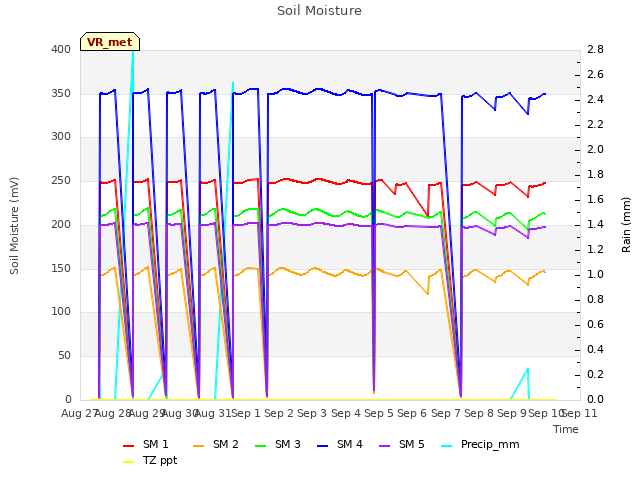
Task: Click the blue SM 4 legend swatch
Action: click(322, 446)
